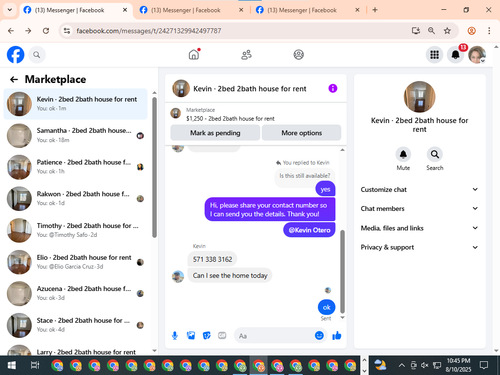The height and width of the screenshot is (375, 500).
Task: Switch to the second Messenger browser tab
Action: 191,10
